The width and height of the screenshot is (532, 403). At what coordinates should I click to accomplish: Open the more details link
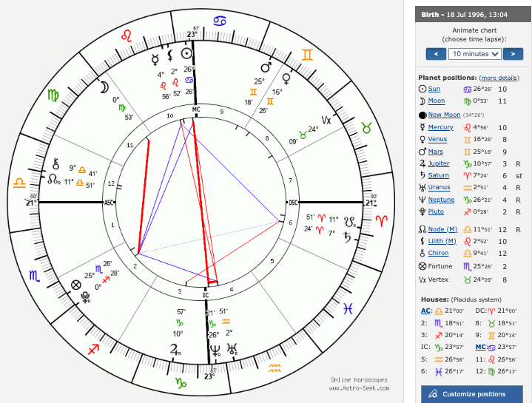point(499,78)
